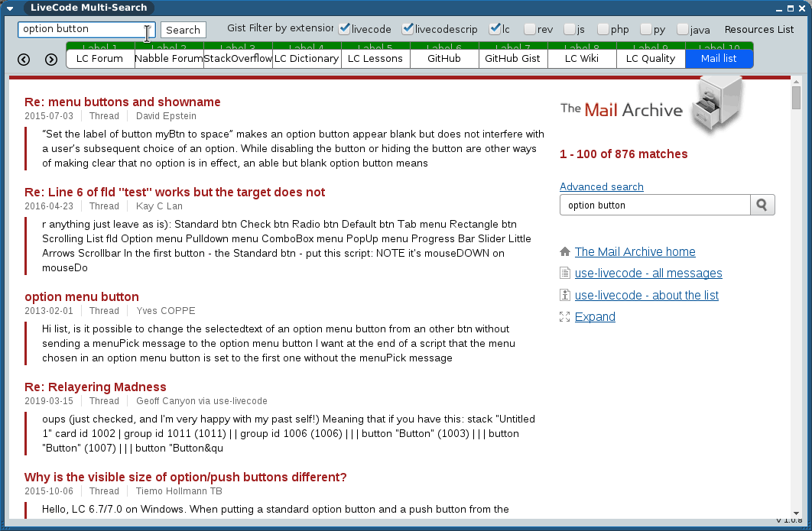Open The Mail Archive home link
812x531 pixels.
[x=635, y=251]
